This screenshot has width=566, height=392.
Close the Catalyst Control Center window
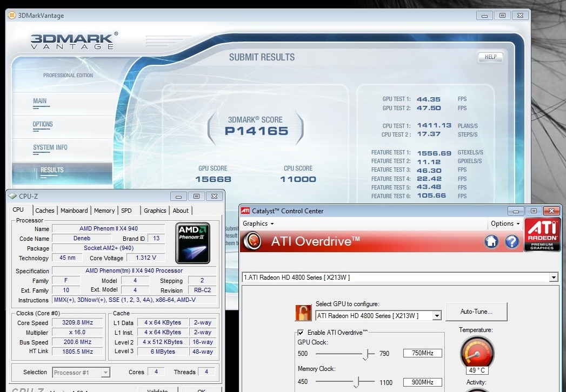pyautogui.click(x=551, y=211)
